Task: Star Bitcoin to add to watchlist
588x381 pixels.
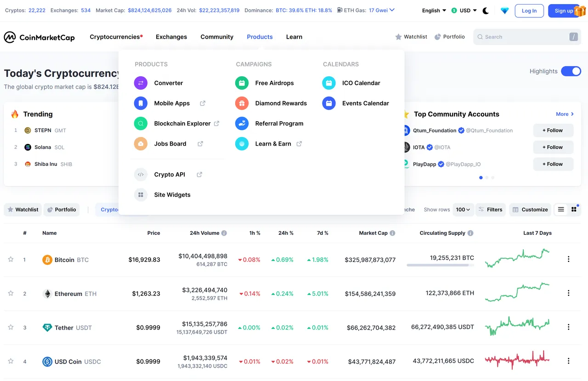Action: (11, 260)
